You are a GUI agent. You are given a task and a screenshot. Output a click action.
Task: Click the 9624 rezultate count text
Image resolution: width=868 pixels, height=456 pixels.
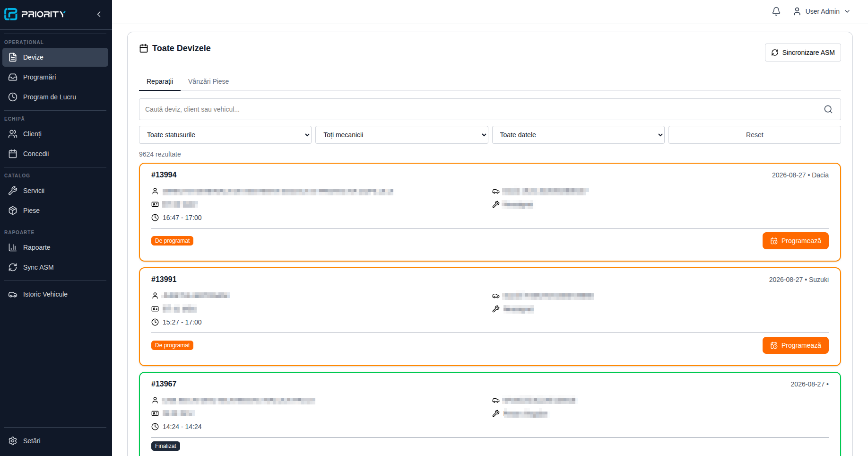click(160, 154)
